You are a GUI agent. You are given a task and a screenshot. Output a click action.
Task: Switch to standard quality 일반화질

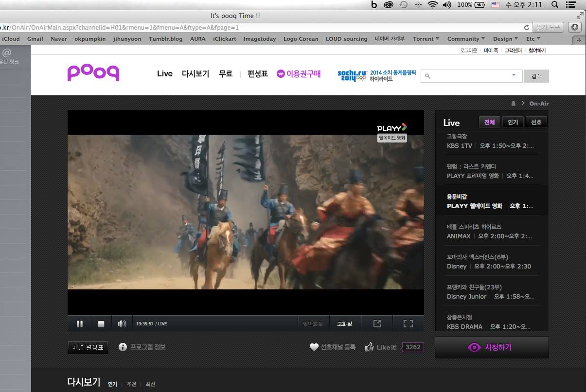pyautogui.click(x=313, y=324)
